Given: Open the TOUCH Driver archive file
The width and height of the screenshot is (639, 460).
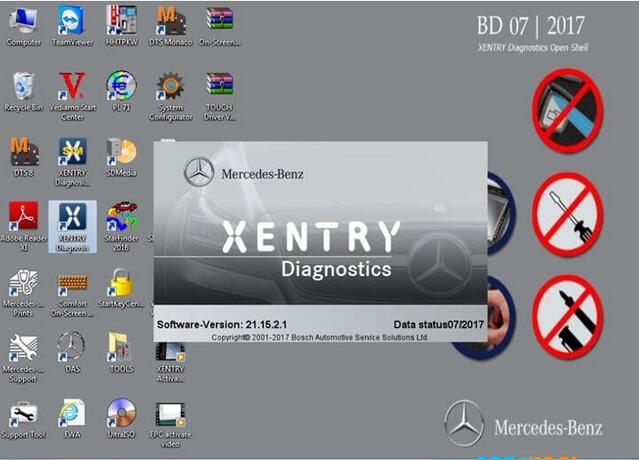Looking at the screenshot, I should pos(219,87).
